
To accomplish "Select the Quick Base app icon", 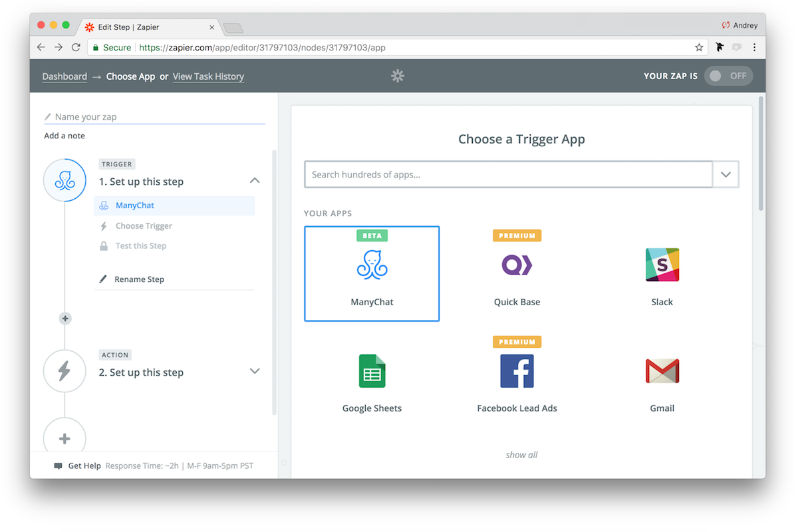I will coord(517,265).
